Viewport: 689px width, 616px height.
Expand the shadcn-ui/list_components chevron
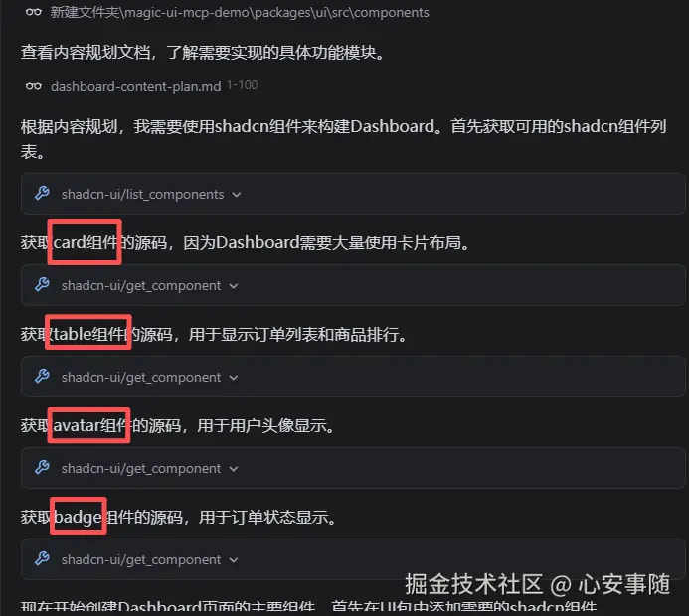pyautogui.click(x=237, y=195)
